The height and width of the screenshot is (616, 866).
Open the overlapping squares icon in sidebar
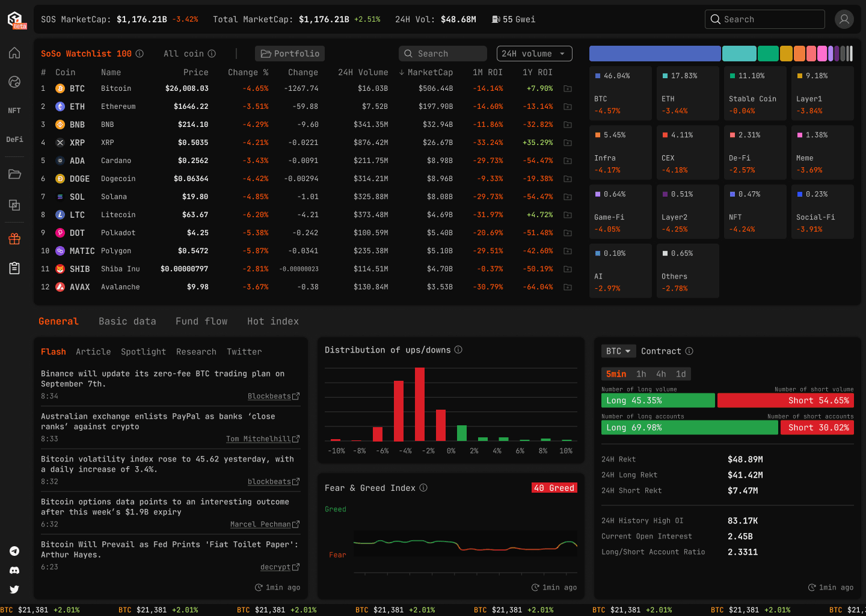tap(14, 205)
